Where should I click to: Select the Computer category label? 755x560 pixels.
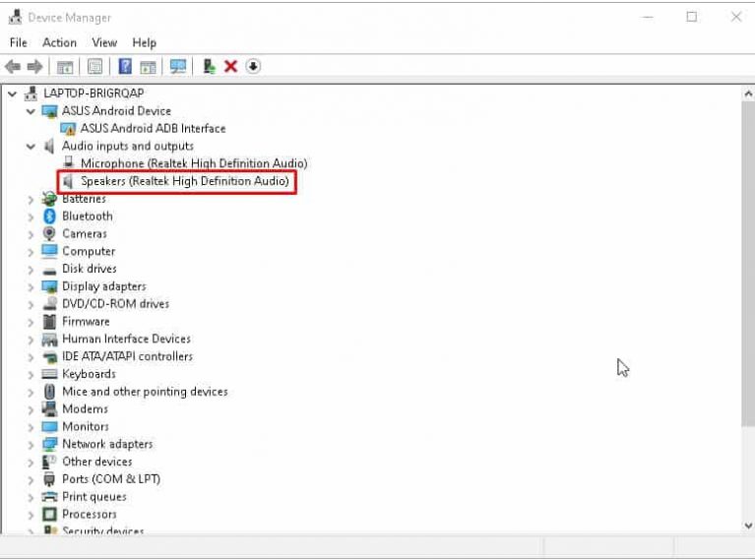[89, 251]
